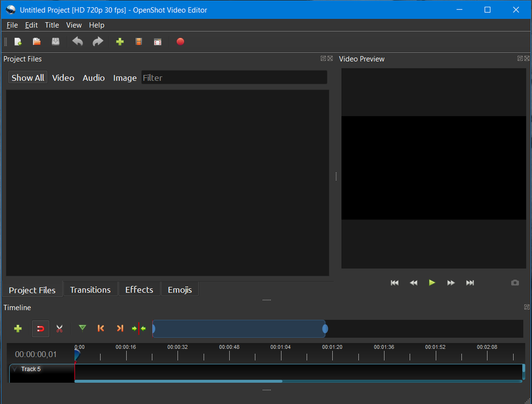Screen dimensions: 532x404
Task: Open the Title menu
Action: coord(52,25)
